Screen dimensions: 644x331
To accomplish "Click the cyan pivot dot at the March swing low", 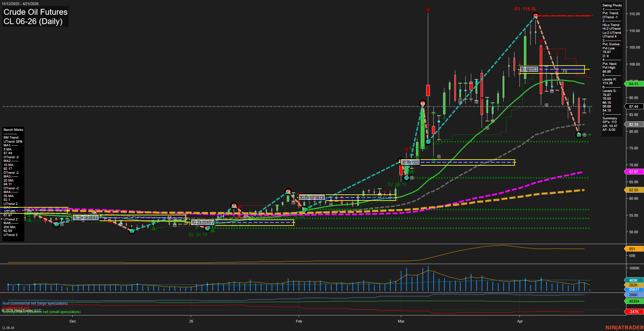I will tap(406, 178).
